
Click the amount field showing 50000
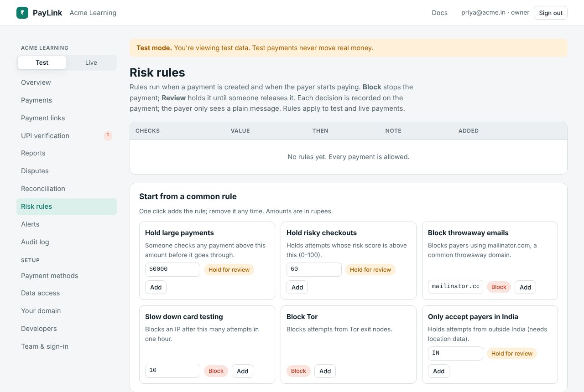click(x=172, y=269)
